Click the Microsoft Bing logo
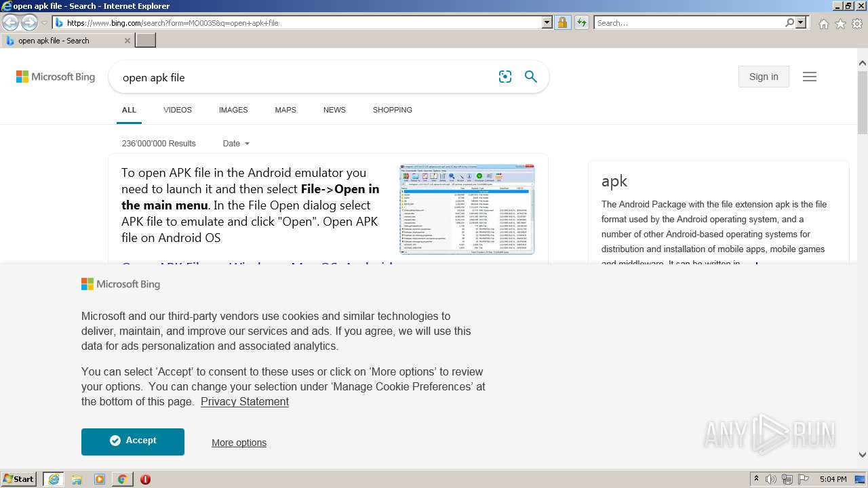Screen dimensions: 868x488 point(56,77)
